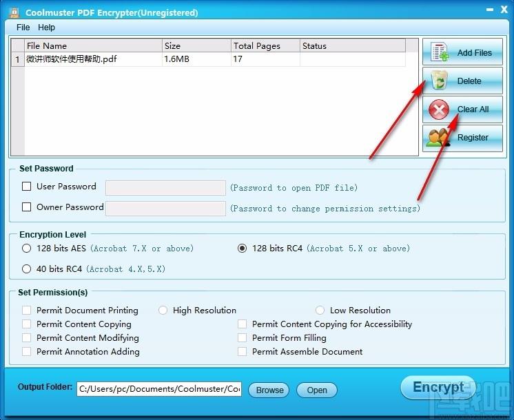The height and width of the screenshot is (420, 514).
Task: Tick Permit Annotation Adding checkbox
Action: (27, 352)
